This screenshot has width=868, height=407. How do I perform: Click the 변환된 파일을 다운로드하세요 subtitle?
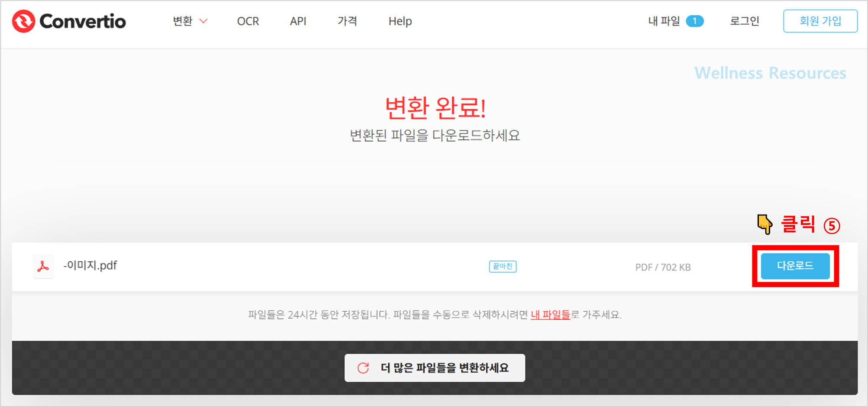pyautogui.click(x=435, y=136)
